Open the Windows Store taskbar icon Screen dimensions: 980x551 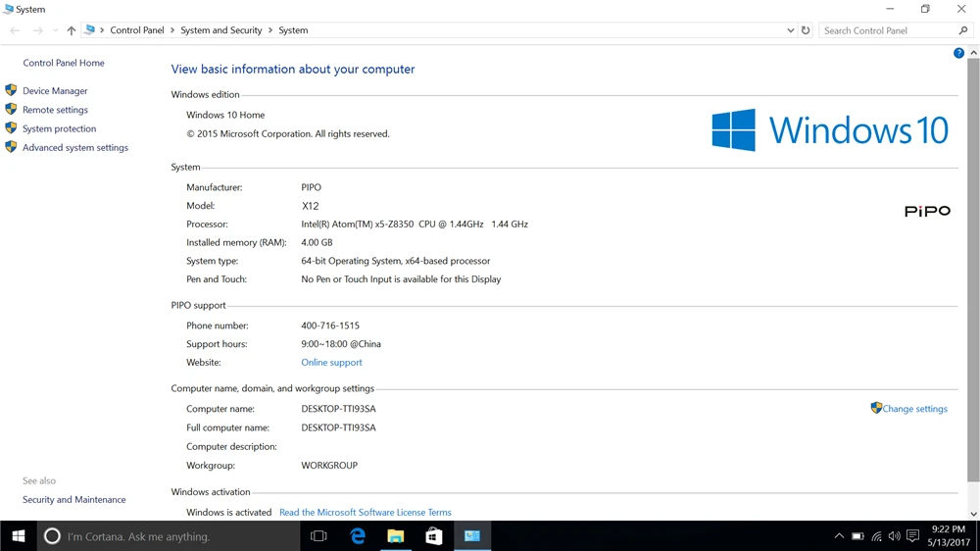434,536
